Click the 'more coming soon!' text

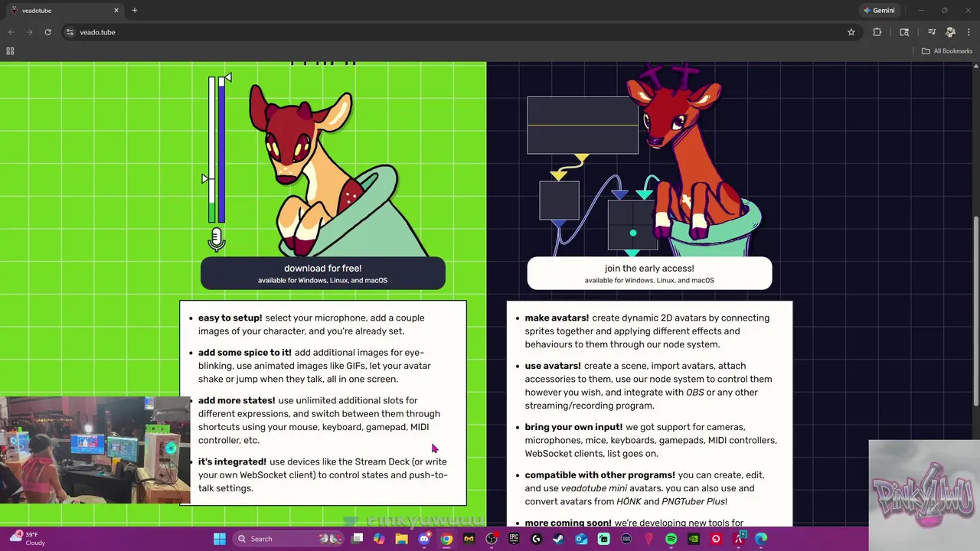568,523
